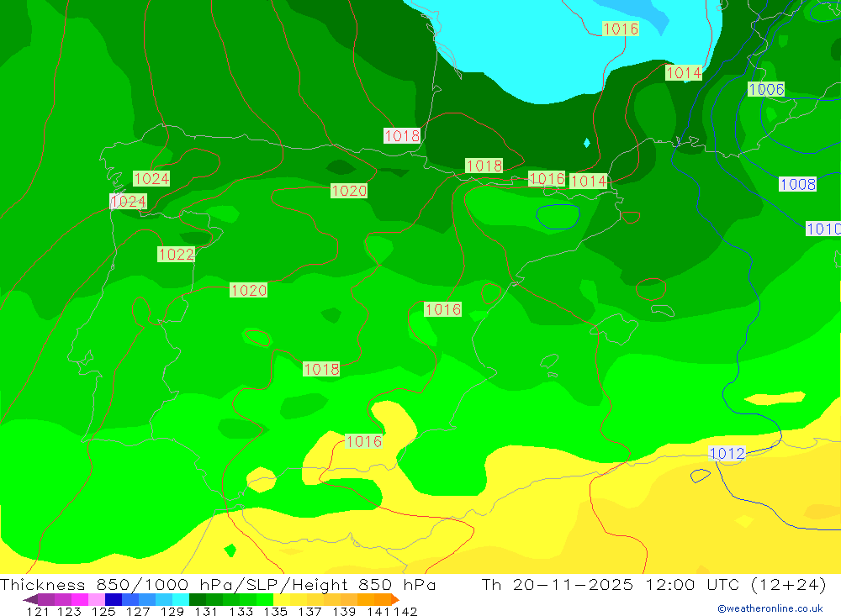Click the 1016 label over the yellow region
841x616 pixels.
click(363, 441)
